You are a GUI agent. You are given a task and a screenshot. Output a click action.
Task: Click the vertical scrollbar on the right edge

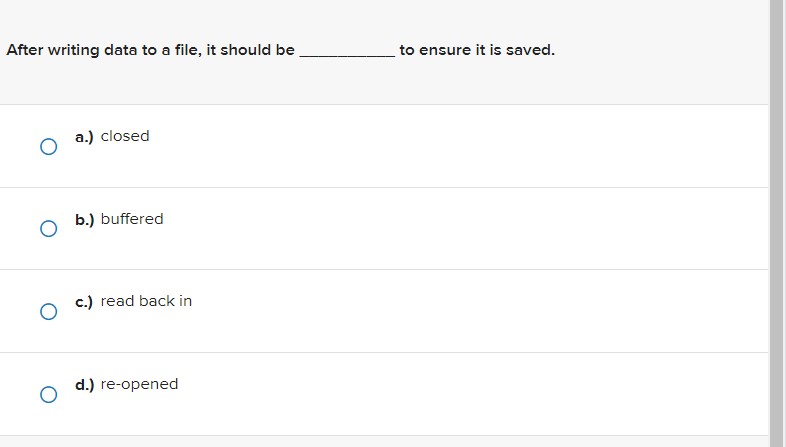coord(777,220)
